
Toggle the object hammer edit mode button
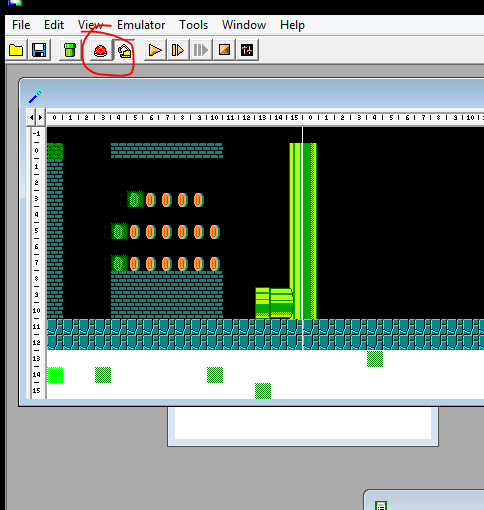pos(124,50)
